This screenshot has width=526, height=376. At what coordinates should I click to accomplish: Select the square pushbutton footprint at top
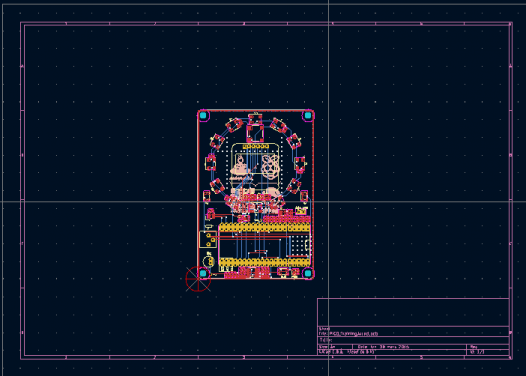(x=255, y=132)
